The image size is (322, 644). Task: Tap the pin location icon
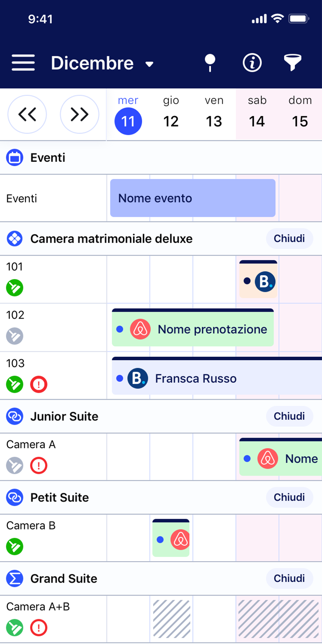(x=210, y=63)
